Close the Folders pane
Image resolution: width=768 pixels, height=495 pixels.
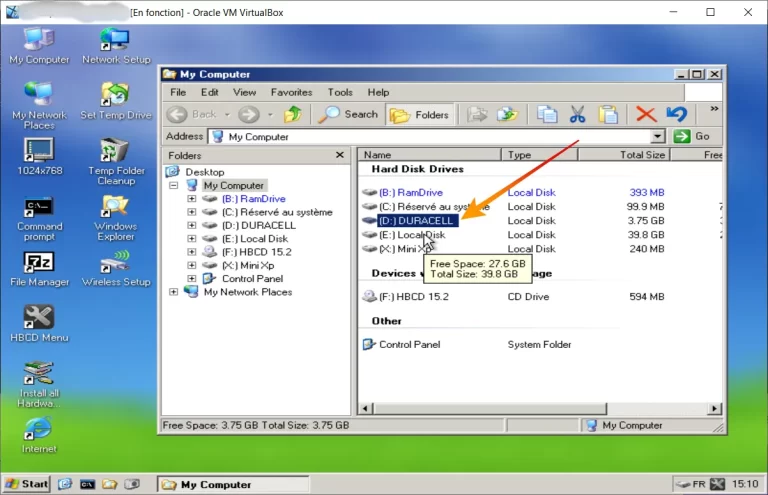340,155
